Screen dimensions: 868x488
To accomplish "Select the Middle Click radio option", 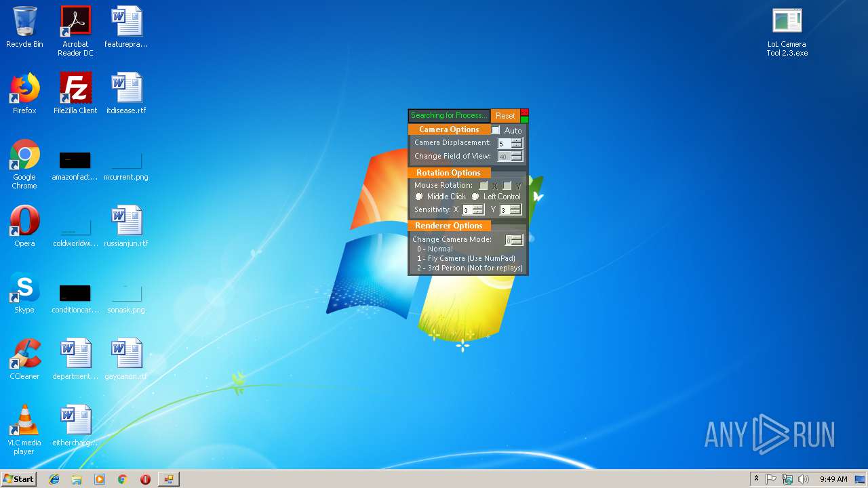I will tap(419, 197).
